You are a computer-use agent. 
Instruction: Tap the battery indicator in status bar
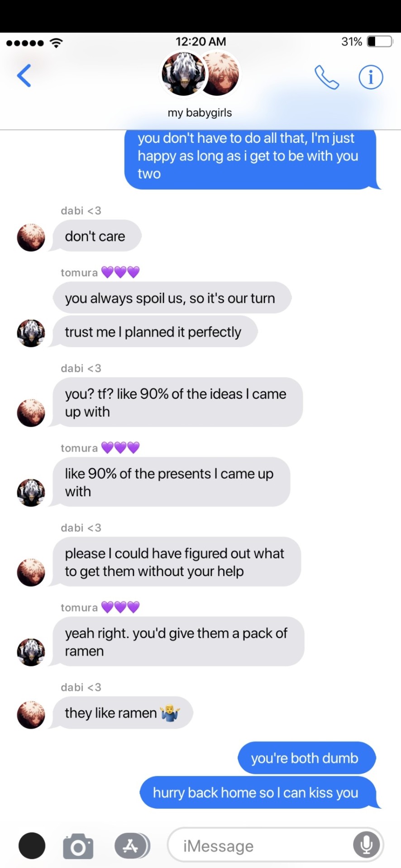click(379, 42)
